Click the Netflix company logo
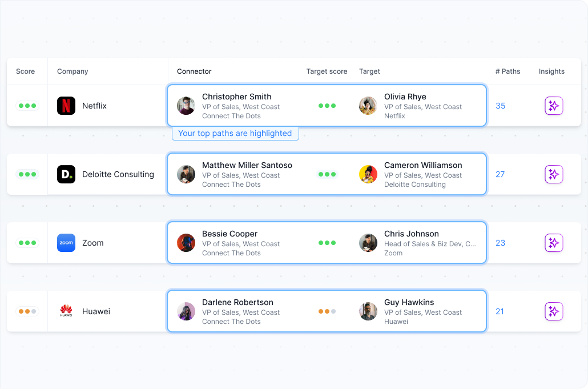The image size is (588, 389). tap(66, 106)
